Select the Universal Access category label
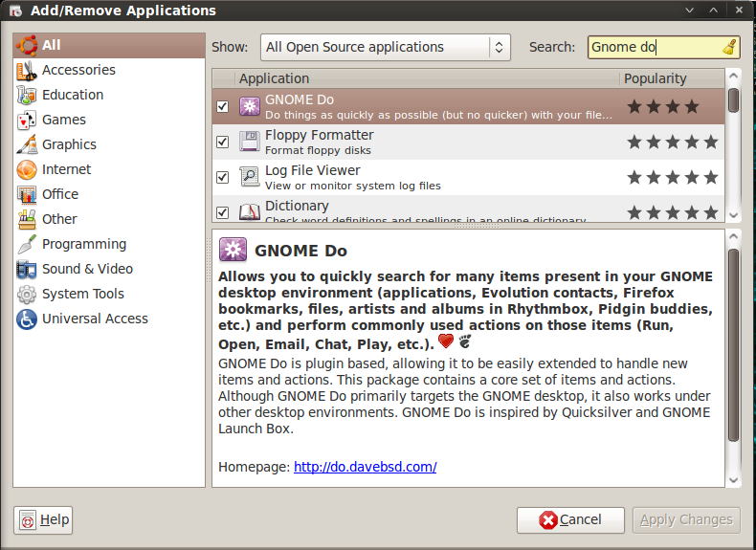This screenshot has width=756, height=550. 95,319
